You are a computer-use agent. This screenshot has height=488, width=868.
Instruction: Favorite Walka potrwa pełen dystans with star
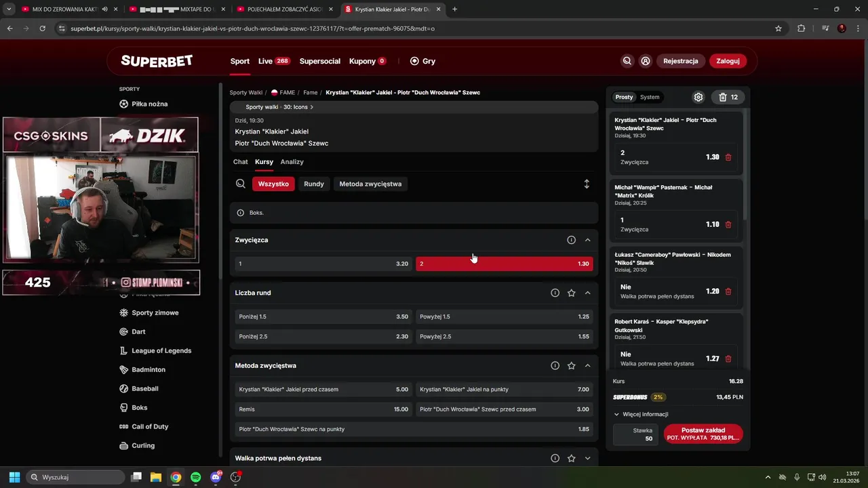(x=571, y=458)
